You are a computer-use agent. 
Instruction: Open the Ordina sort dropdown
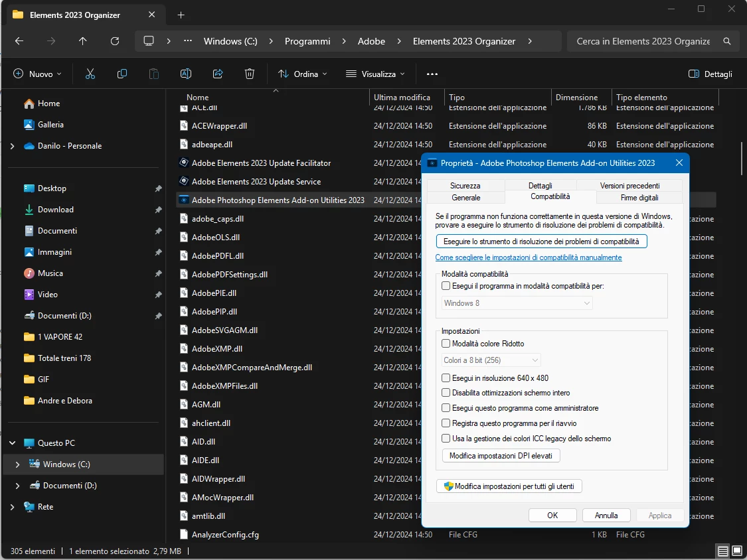(303, 74)
